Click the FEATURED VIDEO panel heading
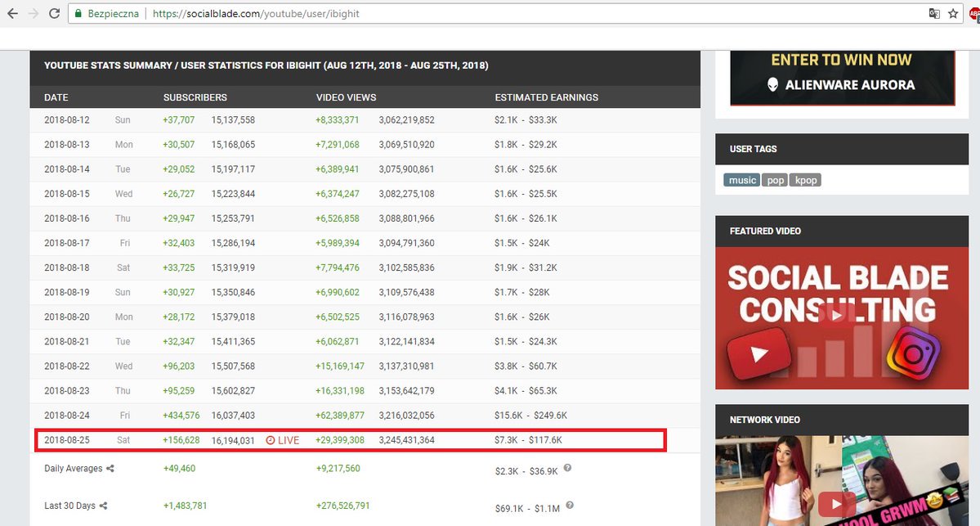Viewport: 980px width, 526px height. (765, 231)
